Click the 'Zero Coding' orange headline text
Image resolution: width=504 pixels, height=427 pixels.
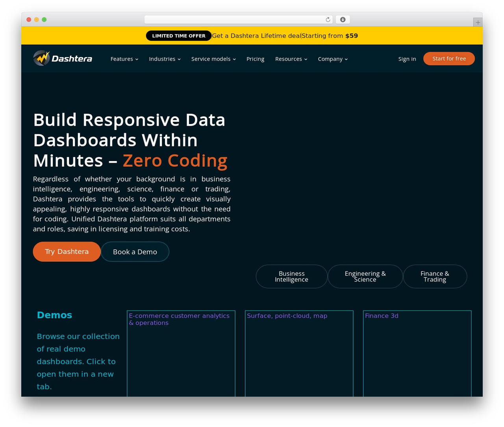click(x=175, y=161)
